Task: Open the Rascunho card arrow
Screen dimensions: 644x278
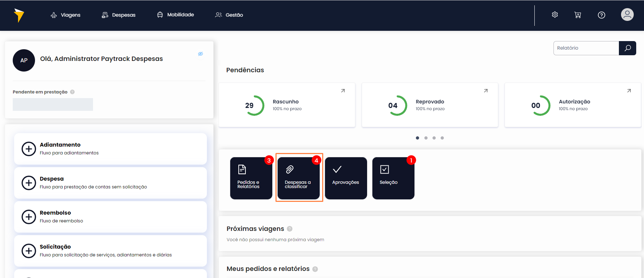Action: (343, 91)
